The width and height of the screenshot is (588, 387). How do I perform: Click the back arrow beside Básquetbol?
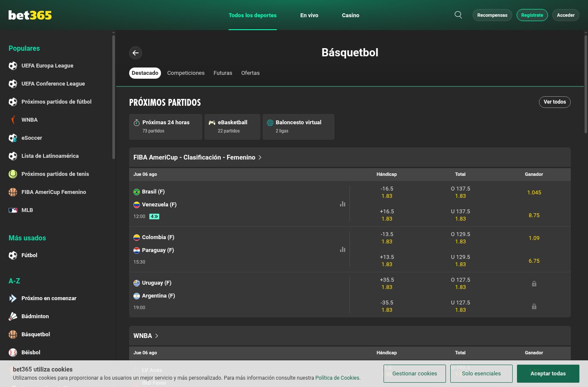click(136, 53)
